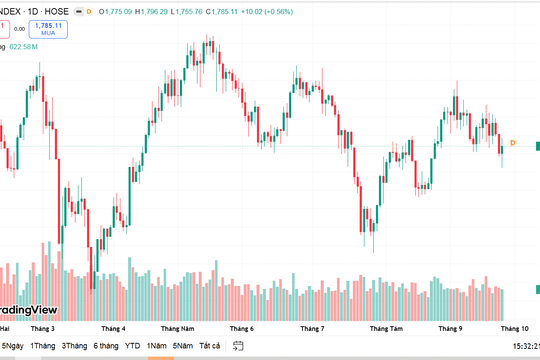Image resolution: width=540 pixels, height=360 pixels.
Task: Click the change value +10.02 (+0.56%)
Action: [267, 12]
